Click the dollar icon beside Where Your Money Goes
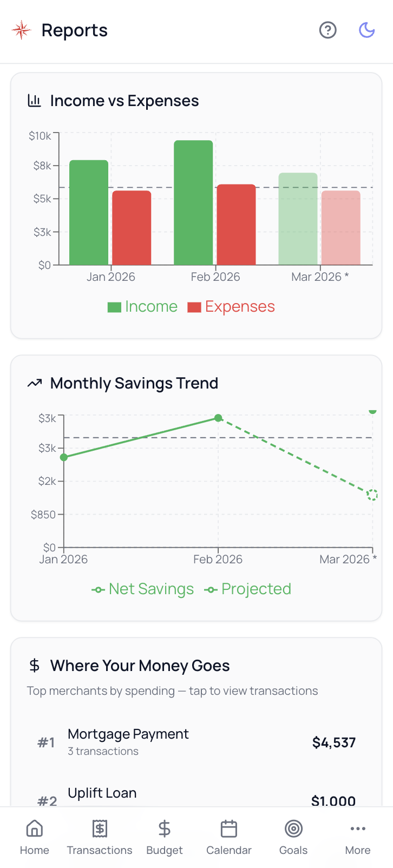The width and height of the screenshot is (393, 868). pos(35,666)
